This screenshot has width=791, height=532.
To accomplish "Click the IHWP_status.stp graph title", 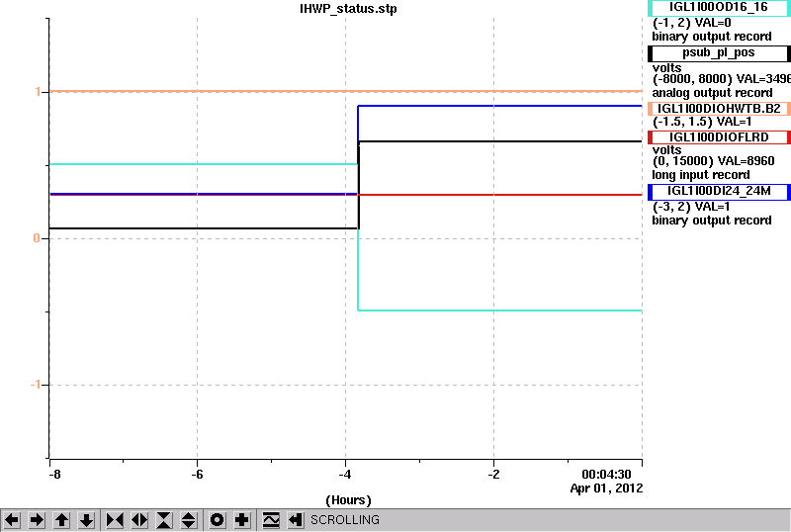I will pyautogui.click(x=348, y=9).
